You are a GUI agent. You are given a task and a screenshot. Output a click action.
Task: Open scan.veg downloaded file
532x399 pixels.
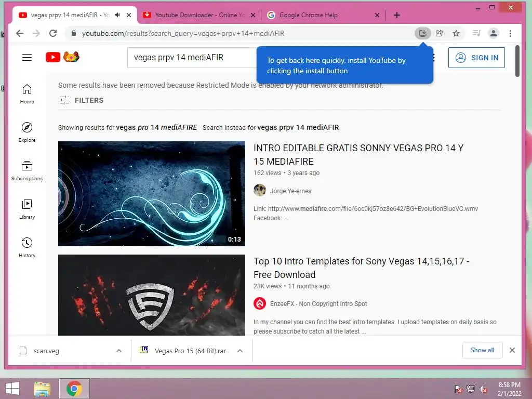46,351
